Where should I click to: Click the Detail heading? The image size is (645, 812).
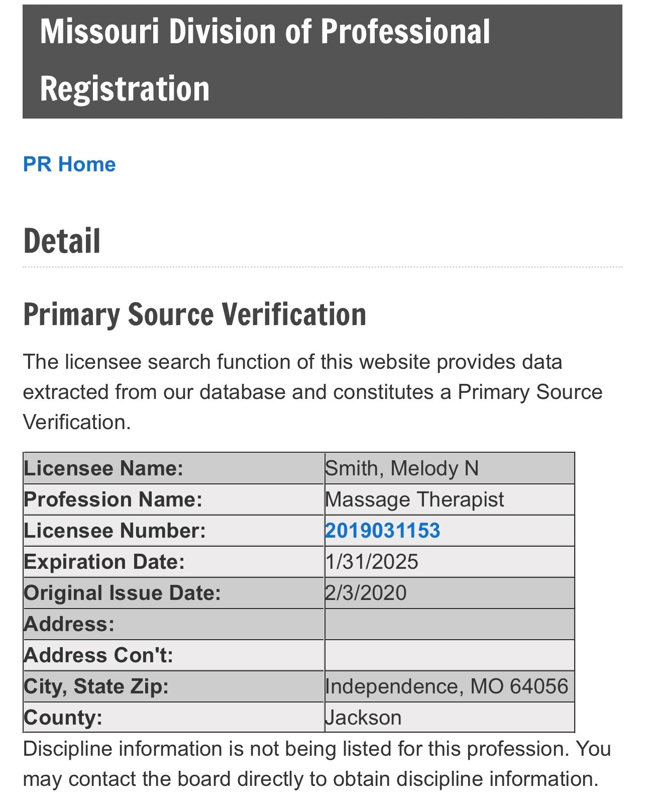62,241
